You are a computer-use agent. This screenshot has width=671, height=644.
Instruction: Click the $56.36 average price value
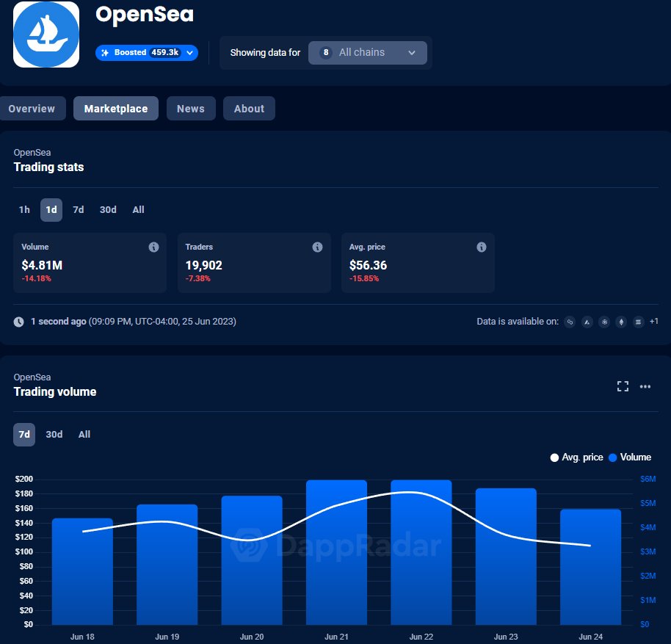click(x=368, y=265)
